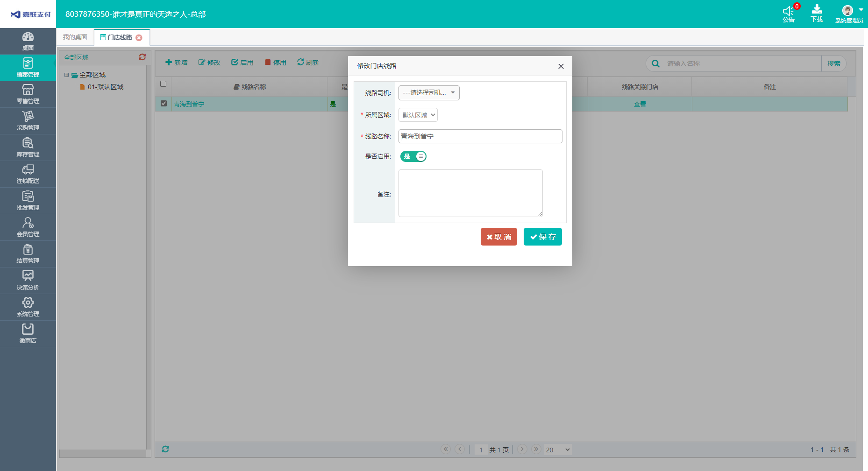
Task: Go to previous page of results
Action: point(460,449)
